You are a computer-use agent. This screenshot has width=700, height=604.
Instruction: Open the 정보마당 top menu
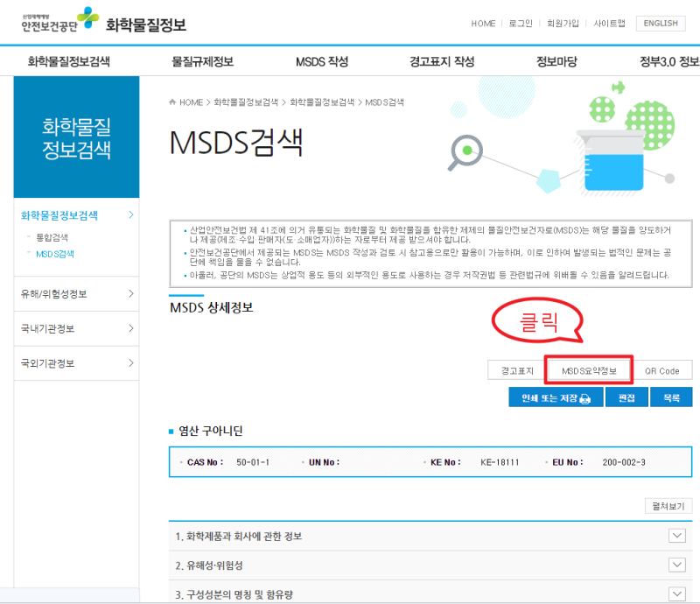556,61
